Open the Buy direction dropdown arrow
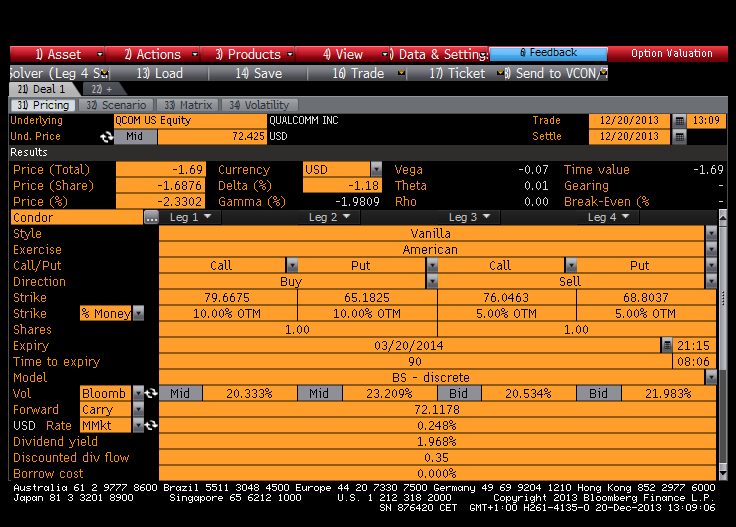 [x=432, y=282]
